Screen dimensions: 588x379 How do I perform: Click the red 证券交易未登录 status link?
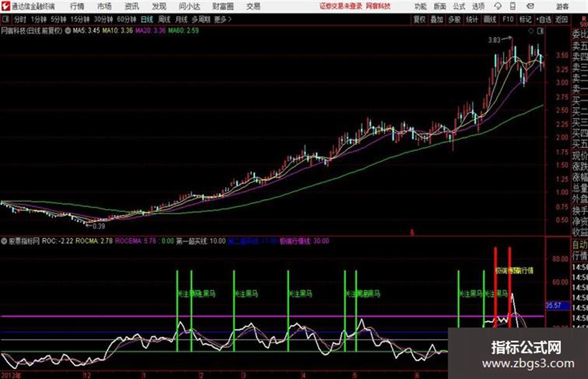[x=341, y=6]
